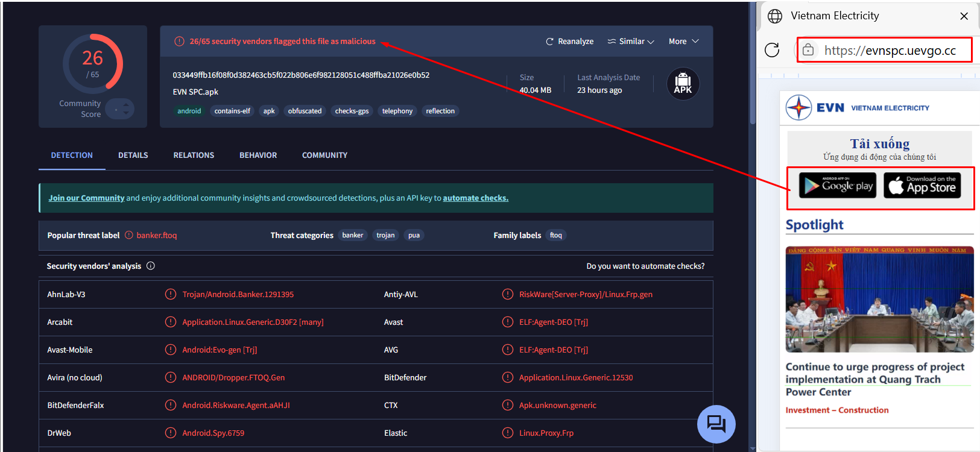Viewport: 980px width, 452px height.
Task: Click alert icon for Elastic detection
Action: point(508,433)
